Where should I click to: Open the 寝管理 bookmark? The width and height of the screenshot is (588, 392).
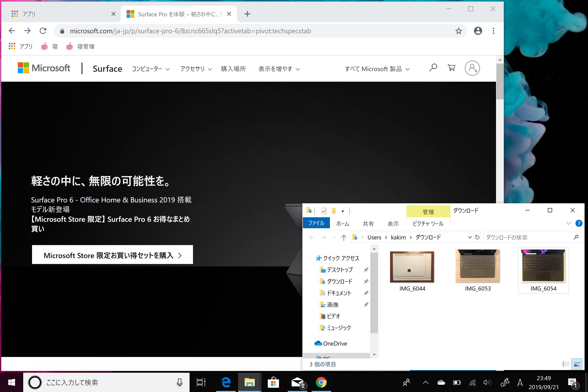tap(80, 46)
